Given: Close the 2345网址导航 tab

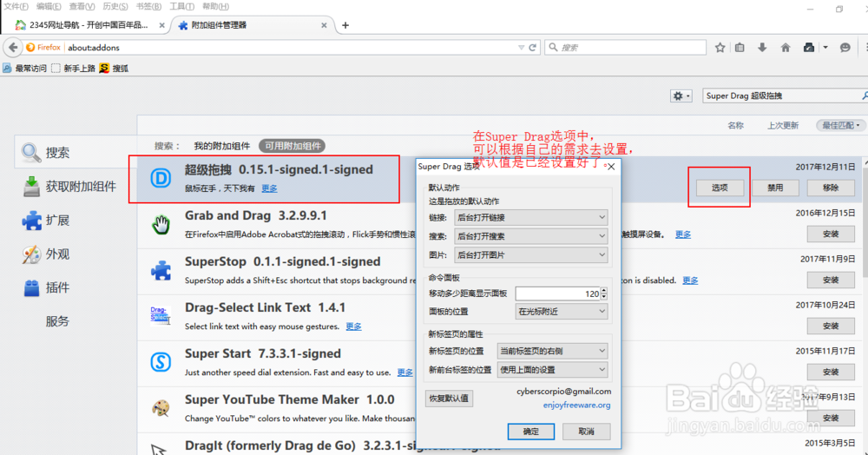Looking at the screenshot, I should pyautogui.click(x=161, y=25).
